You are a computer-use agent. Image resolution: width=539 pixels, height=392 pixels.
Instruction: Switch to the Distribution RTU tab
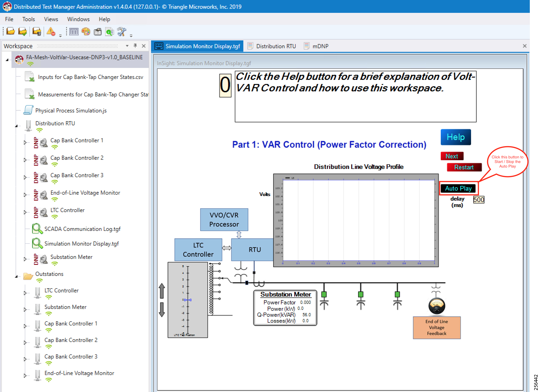point(272,46)
